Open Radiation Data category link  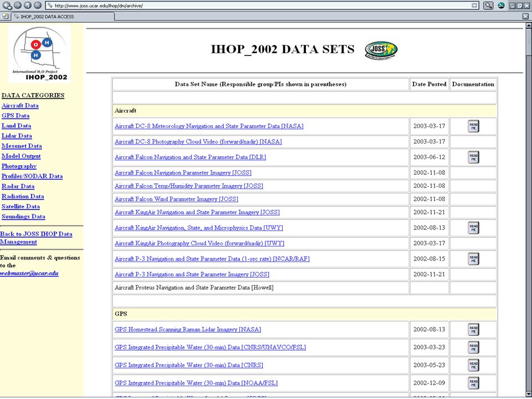click(x=23, y=196)
